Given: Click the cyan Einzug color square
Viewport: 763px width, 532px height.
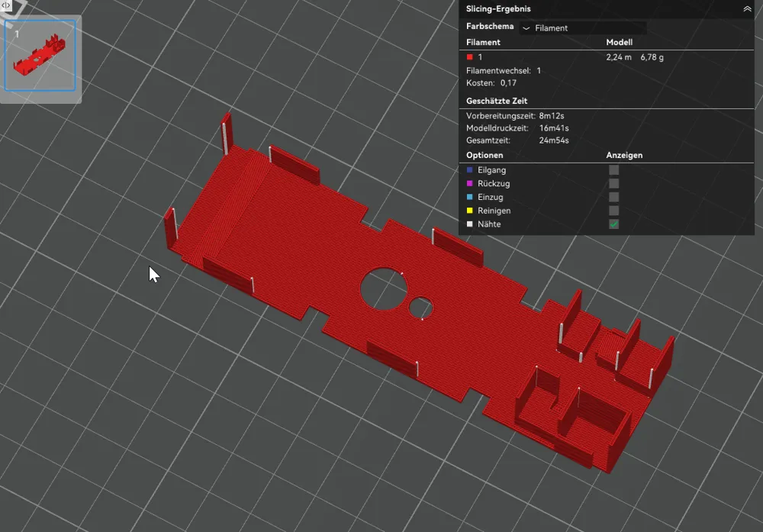Looking at the screenshot, I should (470, 196).
